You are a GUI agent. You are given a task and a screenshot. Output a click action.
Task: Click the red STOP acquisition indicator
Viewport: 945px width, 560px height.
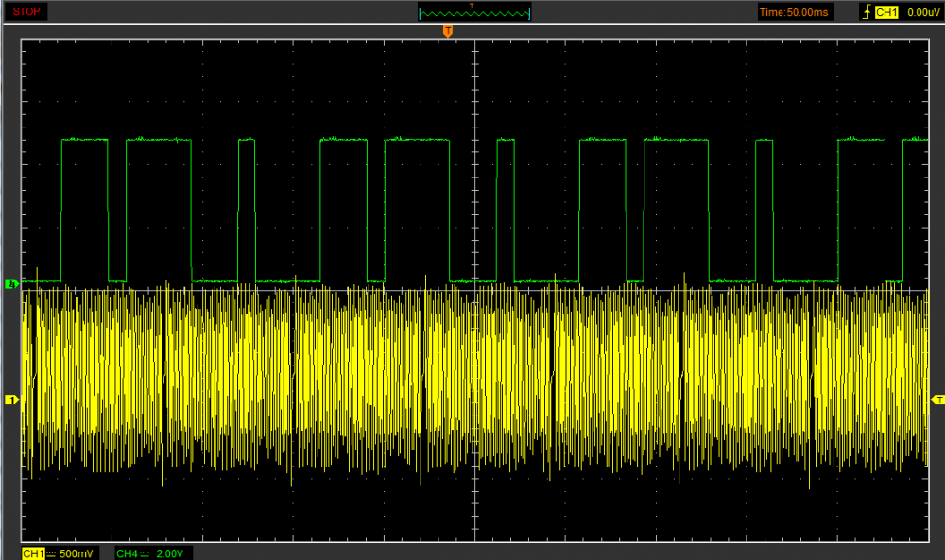tap(26, 11)
